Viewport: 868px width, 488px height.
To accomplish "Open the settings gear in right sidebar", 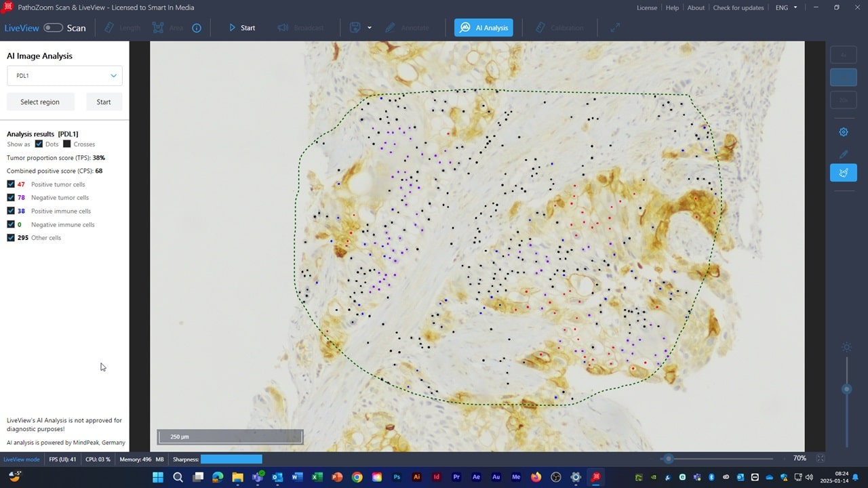I will 844,132.
